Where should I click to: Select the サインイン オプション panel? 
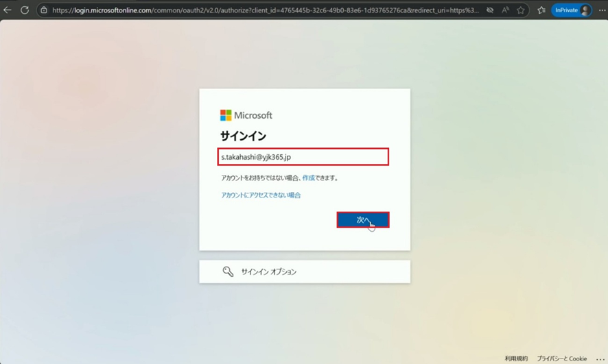point(305,271)
